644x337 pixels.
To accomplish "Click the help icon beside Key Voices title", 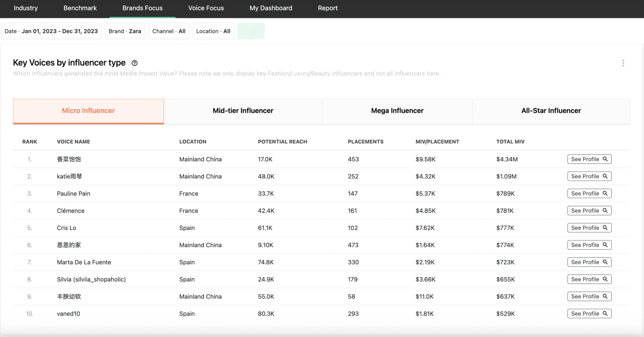I will point(135,63).
